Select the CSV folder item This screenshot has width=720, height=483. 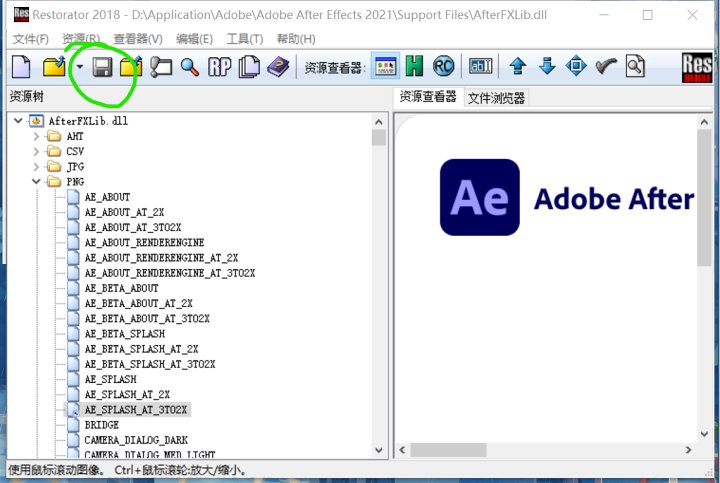75,152
